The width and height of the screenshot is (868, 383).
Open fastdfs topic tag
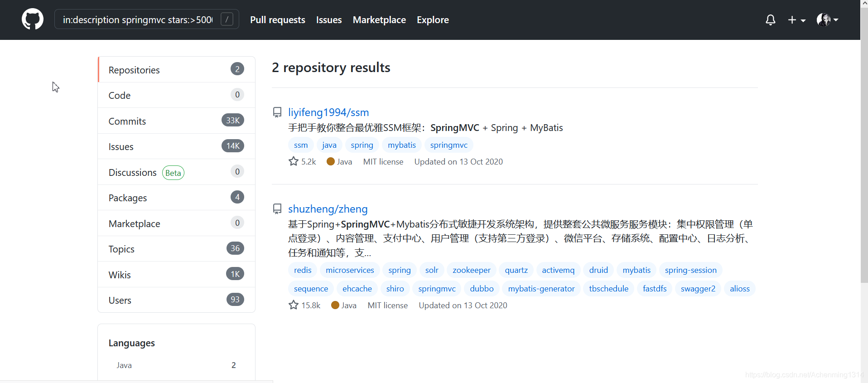click(x=655, y=289)
